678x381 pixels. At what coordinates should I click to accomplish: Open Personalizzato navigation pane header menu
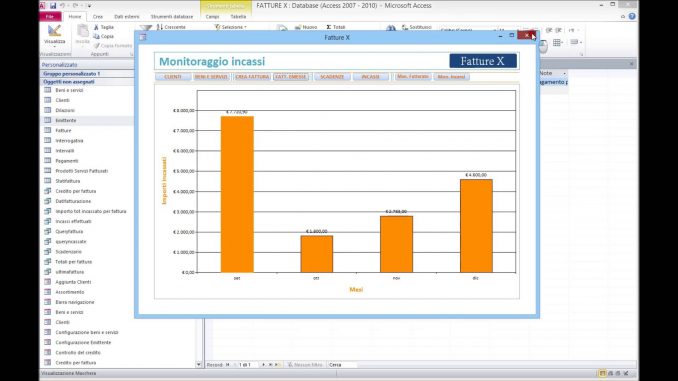[86, 64]
